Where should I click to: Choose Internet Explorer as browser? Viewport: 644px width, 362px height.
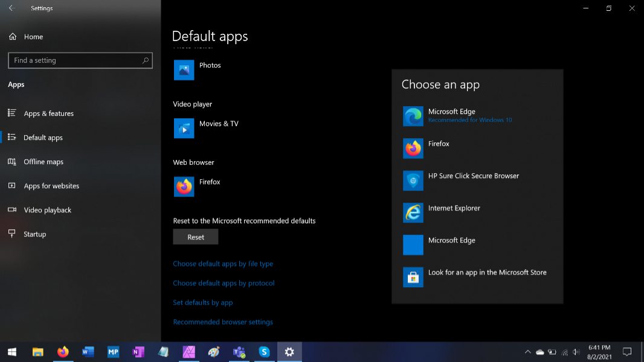tap(454, 212)
